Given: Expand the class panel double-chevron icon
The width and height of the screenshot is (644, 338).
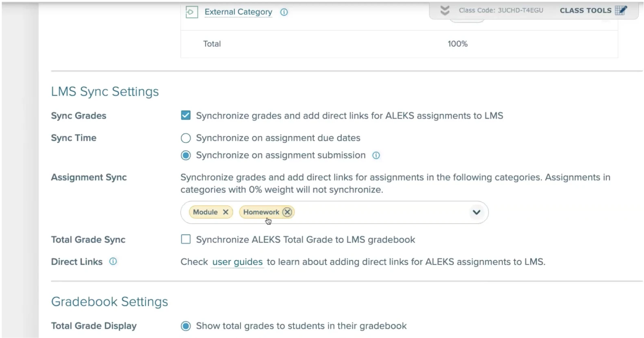Looking at the screenshot, I should 445,11.
